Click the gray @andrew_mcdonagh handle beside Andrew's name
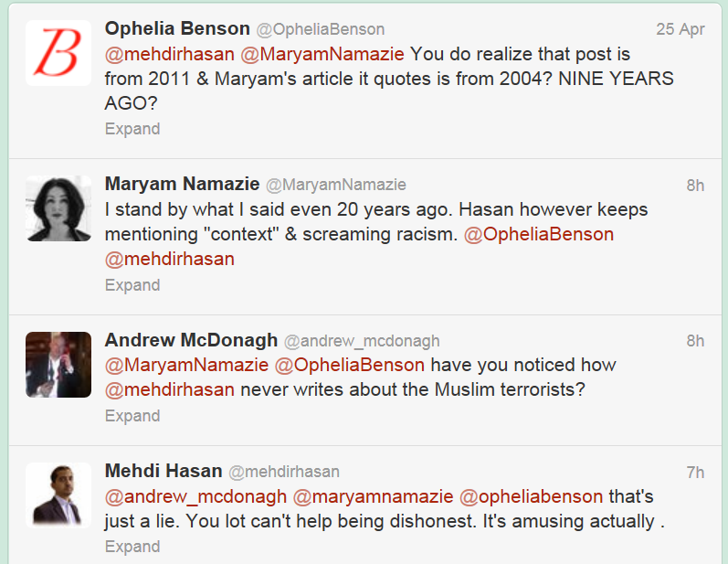 tap(362, 341)
